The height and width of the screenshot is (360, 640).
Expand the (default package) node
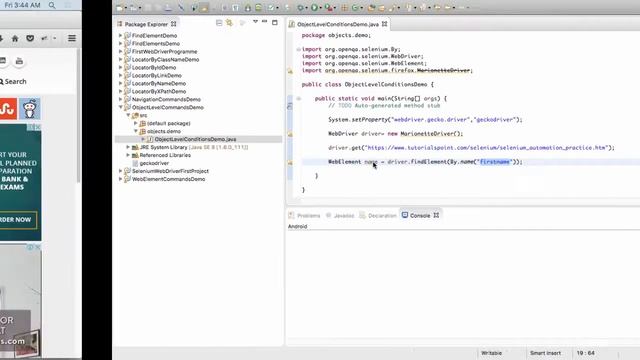(x=136, y=123)
